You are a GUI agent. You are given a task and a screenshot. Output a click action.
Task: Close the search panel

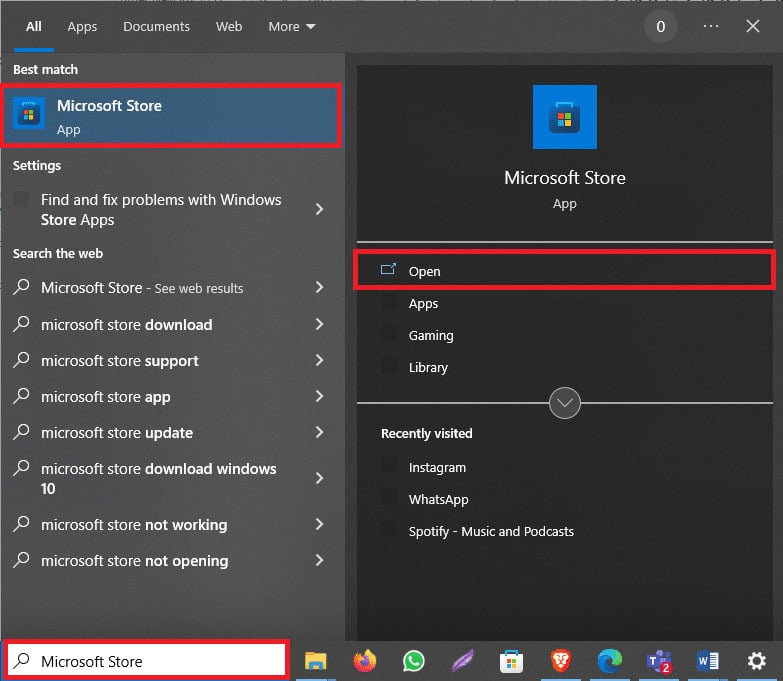[753, 26]
